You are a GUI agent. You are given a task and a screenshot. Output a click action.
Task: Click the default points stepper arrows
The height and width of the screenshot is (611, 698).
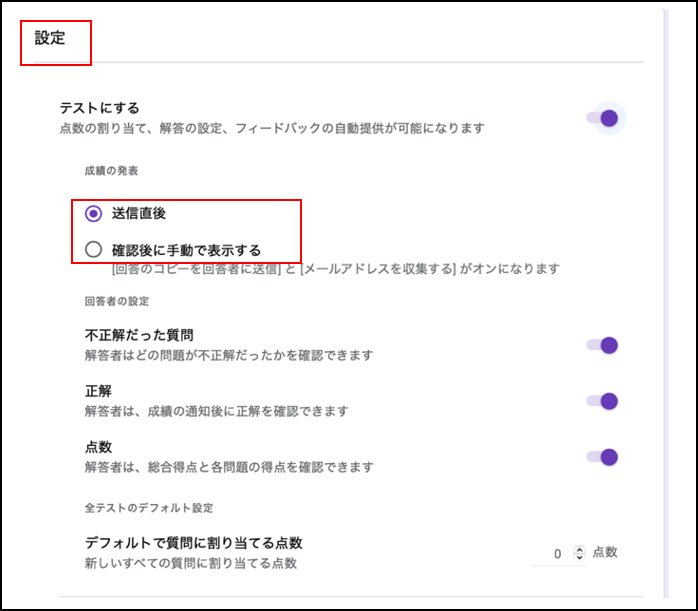pos(579,553)
